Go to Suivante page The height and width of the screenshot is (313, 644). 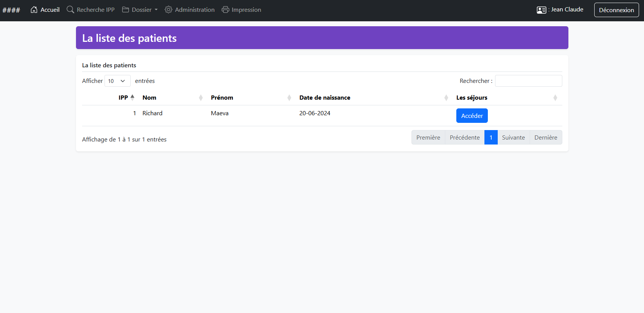[x=513, y=138]
